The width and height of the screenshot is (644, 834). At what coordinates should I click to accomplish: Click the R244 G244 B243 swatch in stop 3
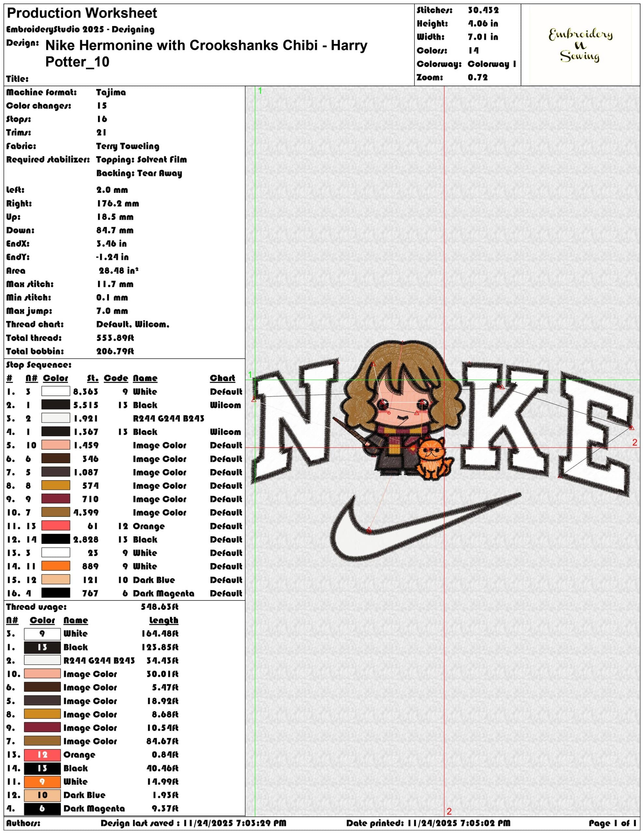coord(56,418)
